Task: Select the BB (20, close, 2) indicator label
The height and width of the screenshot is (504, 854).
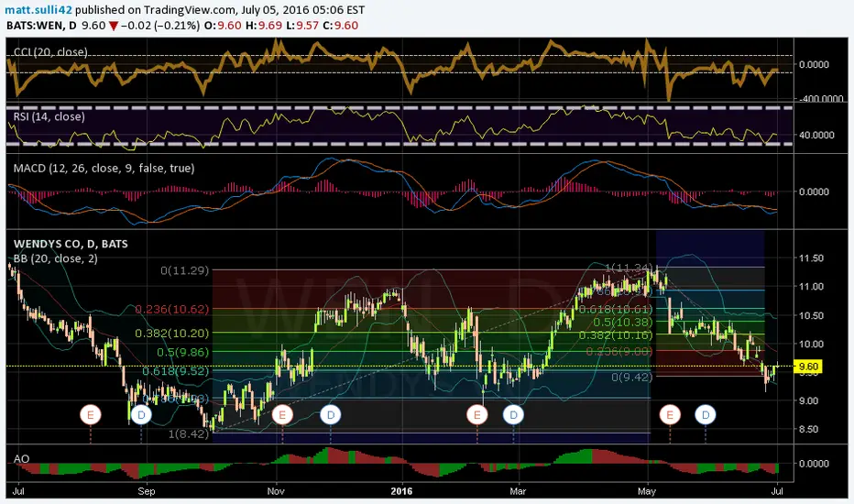Action: coord(56,258)
